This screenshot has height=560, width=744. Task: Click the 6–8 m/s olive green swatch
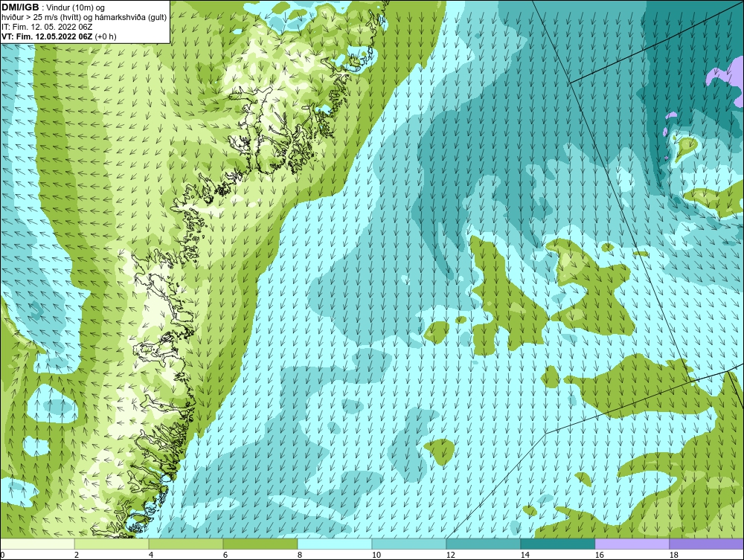point(260,544)
